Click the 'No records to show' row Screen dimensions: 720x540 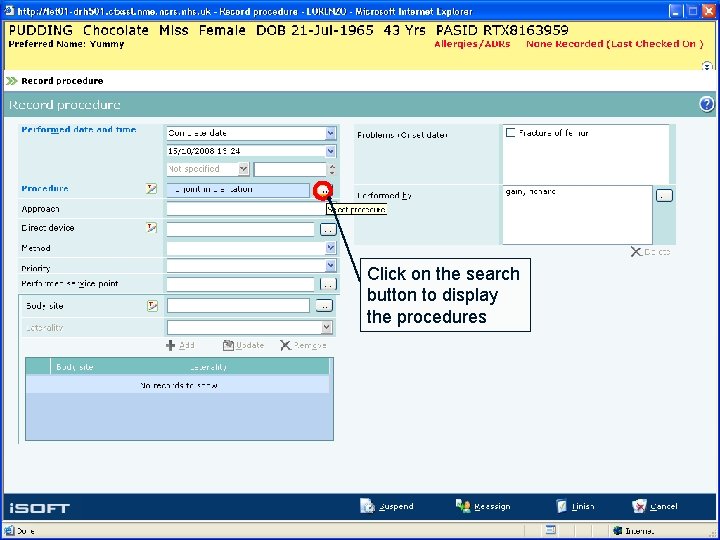point(178,385)
